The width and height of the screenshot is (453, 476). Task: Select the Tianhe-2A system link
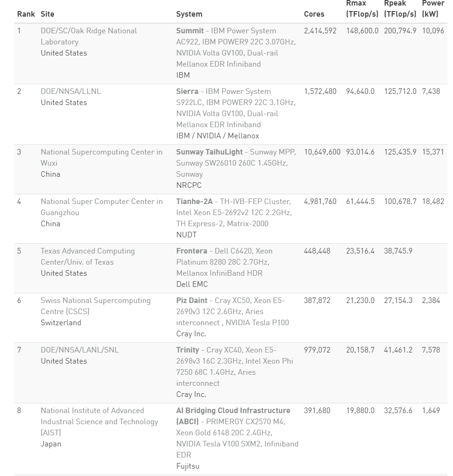194,201
